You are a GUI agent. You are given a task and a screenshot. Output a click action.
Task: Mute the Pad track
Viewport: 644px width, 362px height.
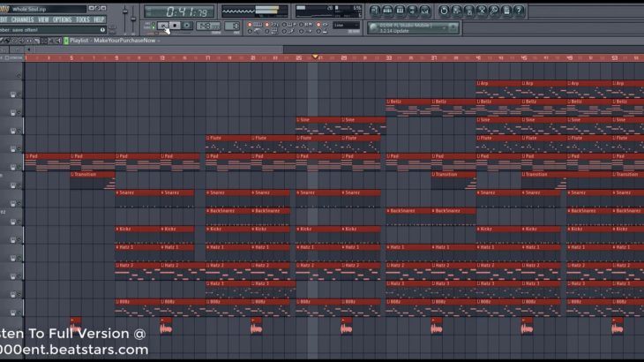pyautogui.click(x=19, y=167)
